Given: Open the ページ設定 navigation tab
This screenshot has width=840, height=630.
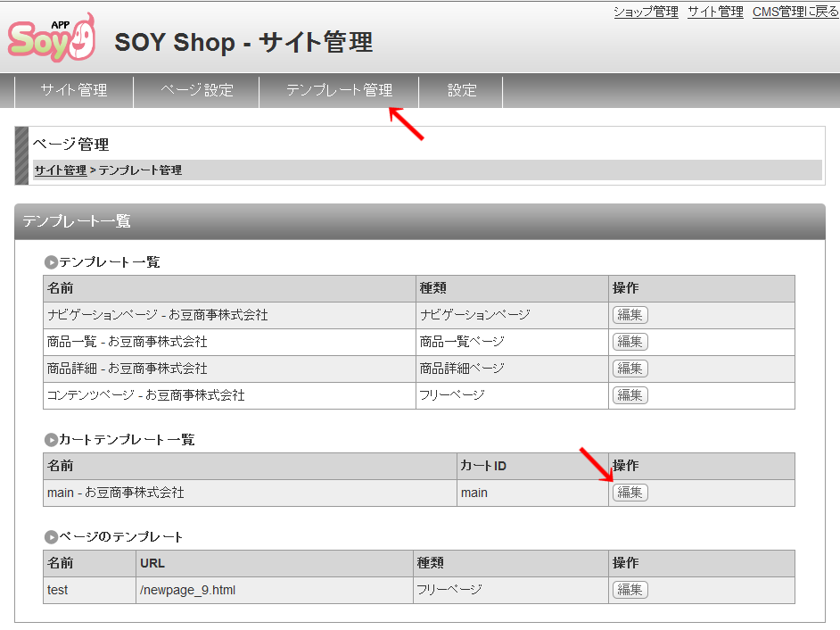Looking at the screenshot, I should [196, 90].
